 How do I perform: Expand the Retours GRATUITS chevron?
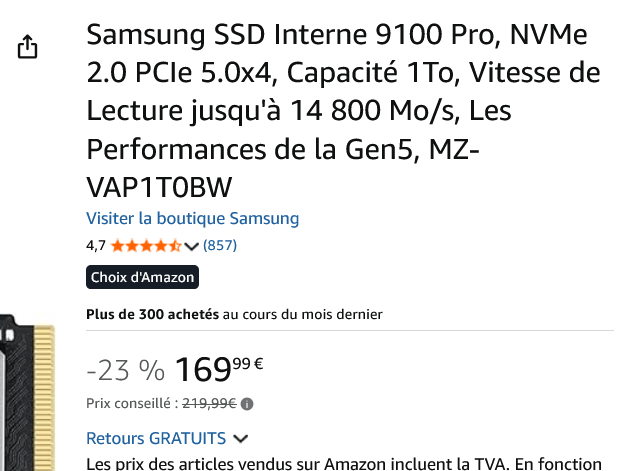pyautogui.click(x=240, y=438)
